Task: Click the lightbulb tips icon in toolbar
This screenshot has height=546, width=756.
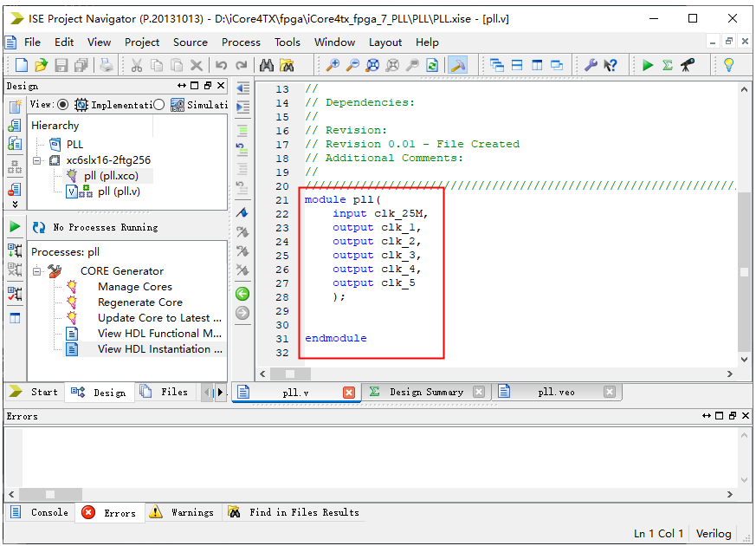Action: [728, 65]
